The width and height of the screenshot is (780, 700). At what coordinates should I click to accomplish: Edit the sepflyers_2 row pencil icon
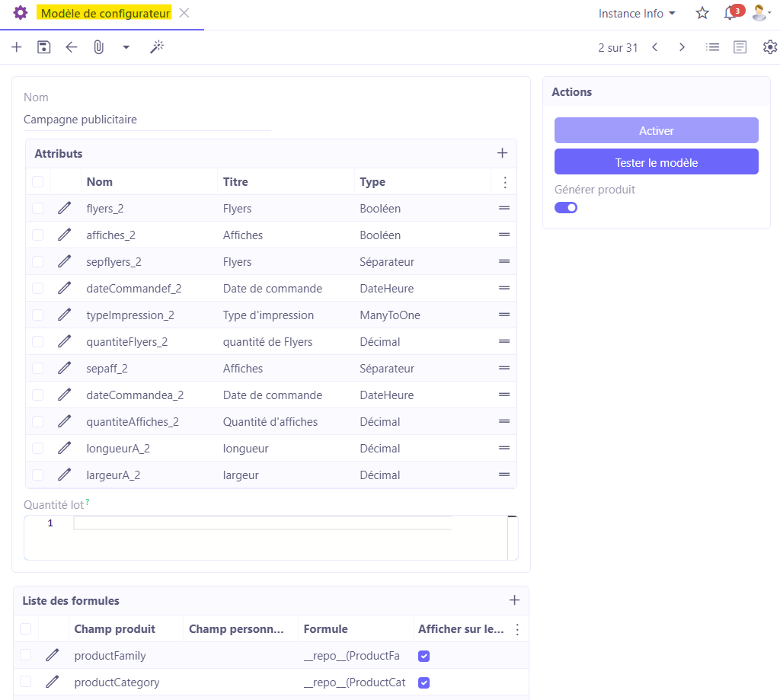[x=64, y=262]
